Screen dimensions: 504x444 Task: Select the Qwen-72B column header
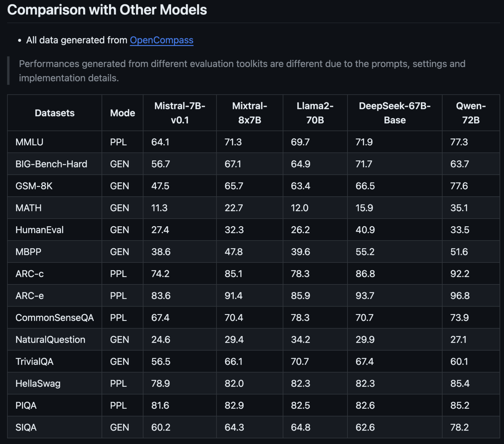(x=470, y=113)
